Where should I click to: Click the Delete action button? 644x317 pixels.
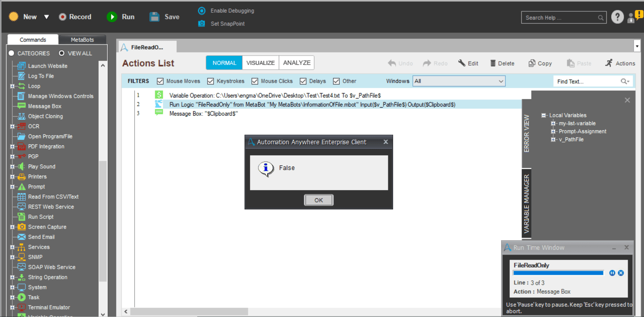[502, 63]
